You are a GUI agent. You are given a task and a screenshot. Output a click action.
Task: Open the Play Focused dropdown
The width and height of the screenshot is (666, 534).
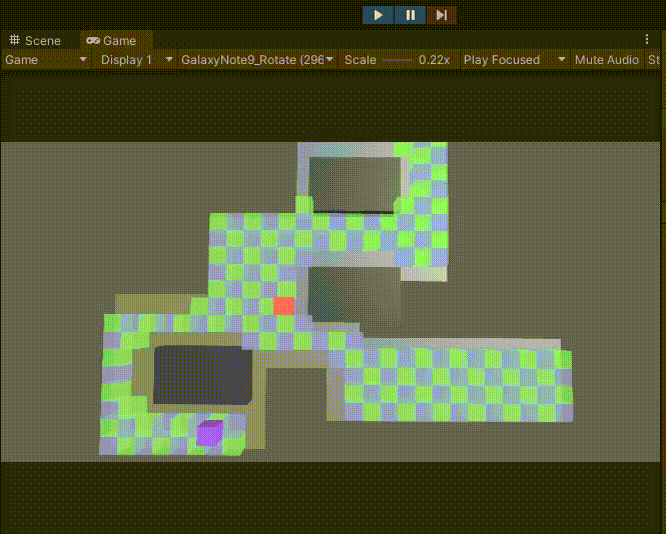[x=514, y=60]
